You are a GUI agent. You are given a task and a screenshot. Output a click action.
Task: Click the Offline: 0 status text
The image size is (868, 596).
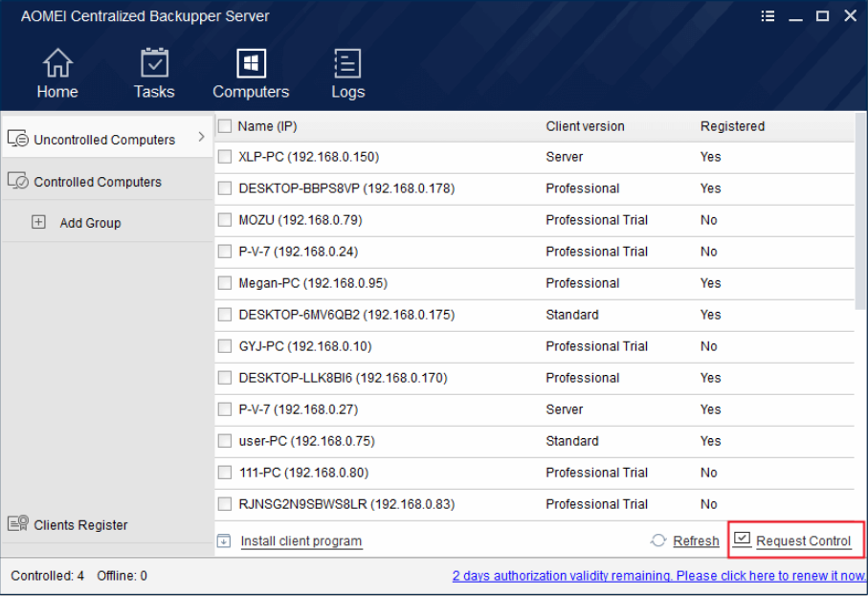pyautogui.click(x=122, y=576)
